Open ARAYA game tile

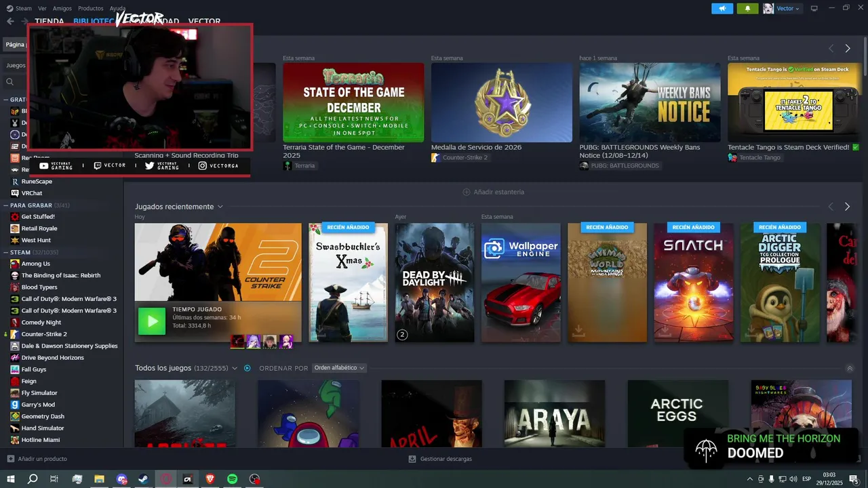tap(555, 413)
